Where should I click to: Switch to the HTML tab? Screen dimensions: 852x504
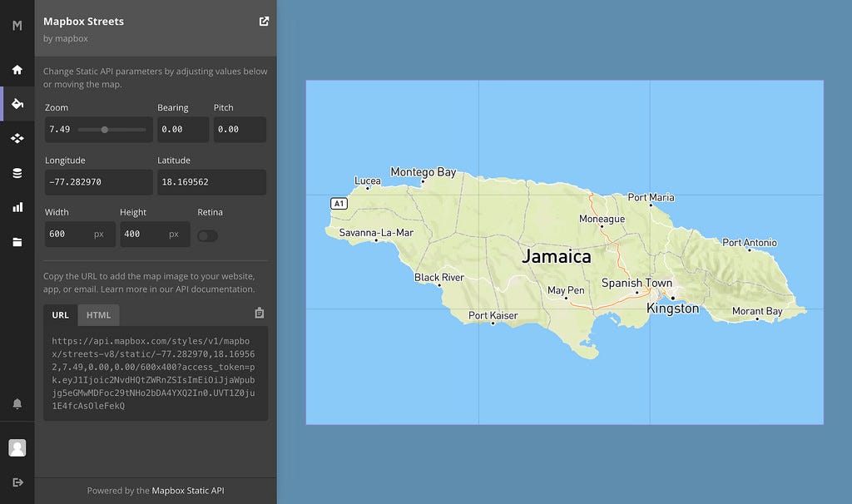(x=98, y=315)
